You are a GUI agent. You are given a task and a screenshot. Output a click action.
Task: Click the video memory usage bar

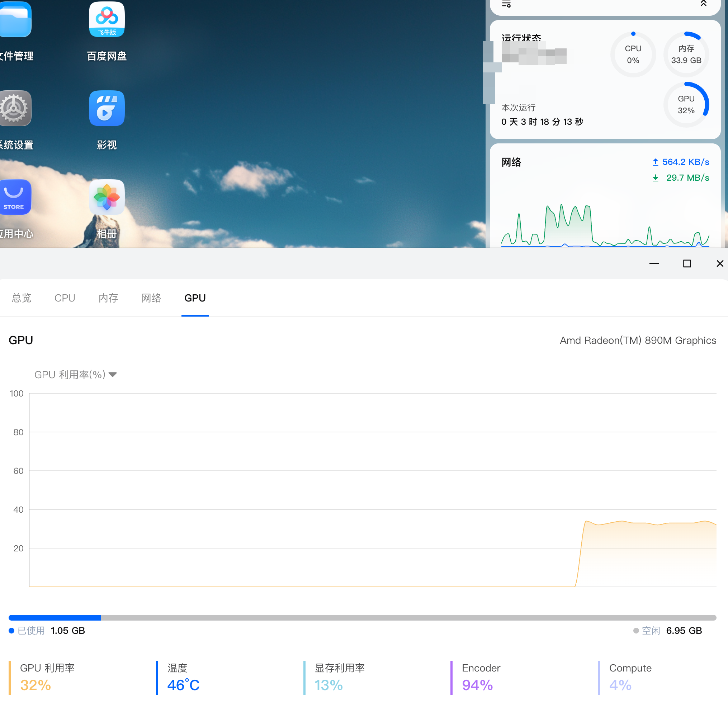pyautogui.click(x=362, y=617)
